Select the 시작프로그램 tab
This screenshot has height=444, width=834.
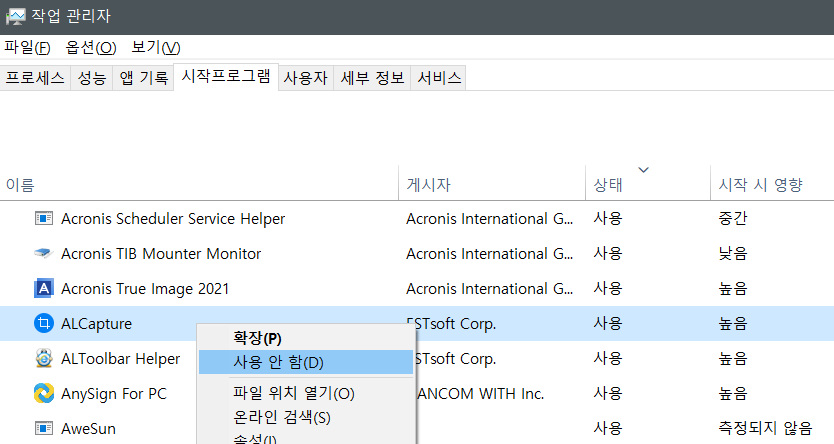[226, 77]
